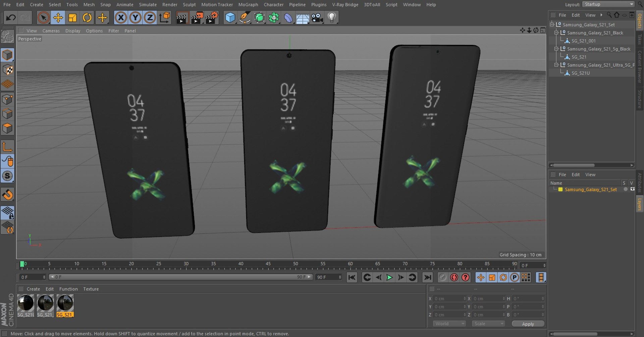Enable Axis mode

pos(7,147)
